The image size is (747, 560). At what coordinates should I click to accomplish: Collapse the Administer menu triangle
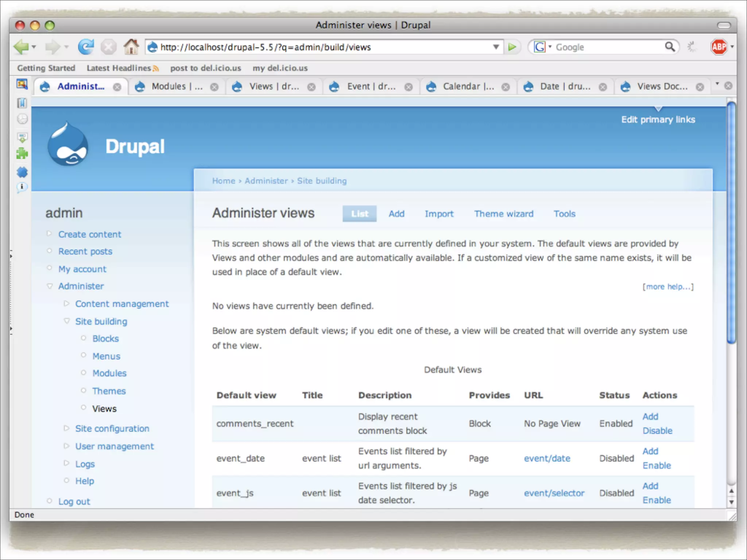coord(50,286)
